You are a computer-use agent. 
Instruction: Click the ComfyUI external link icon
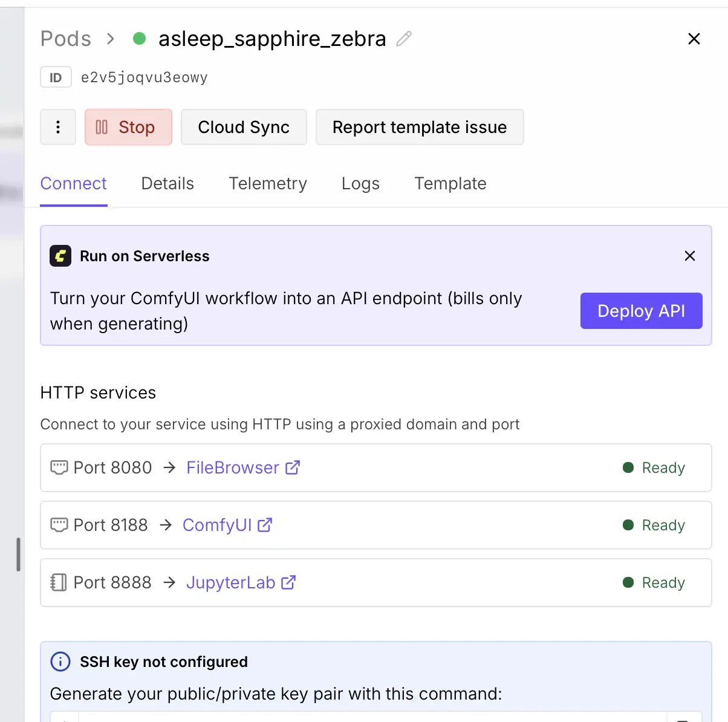[x=265, y=525]
